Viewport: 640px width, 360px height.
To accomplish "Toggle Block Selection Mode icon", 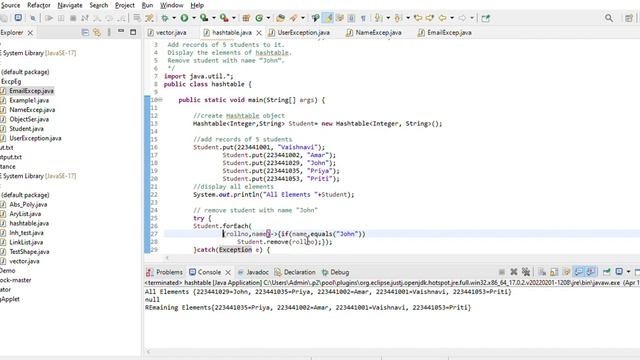I will point(352,18).
